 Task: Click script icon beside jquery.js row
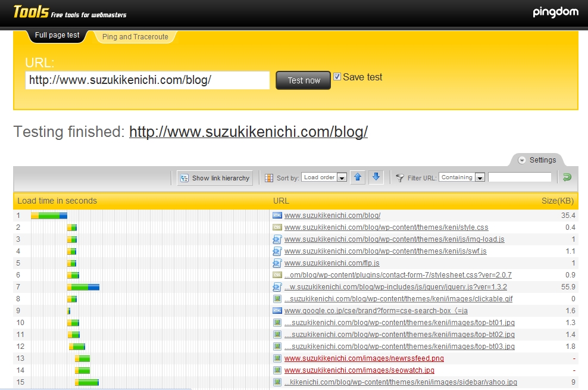click(277, 287)
